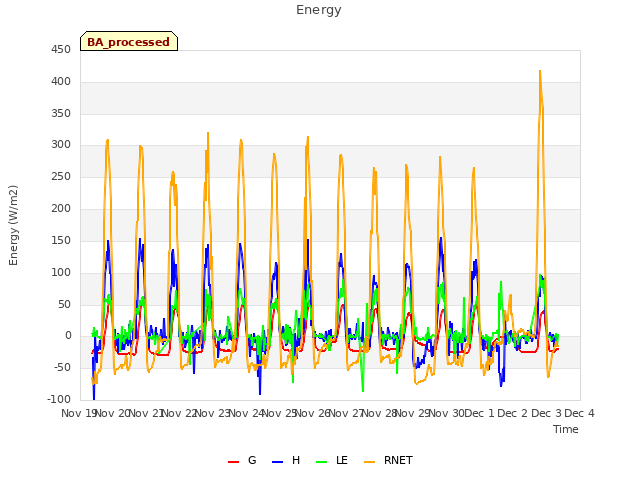Screen dimensions: 640x480
Task: Click the orange RNET legend color marker
Action: coord(369,462)
